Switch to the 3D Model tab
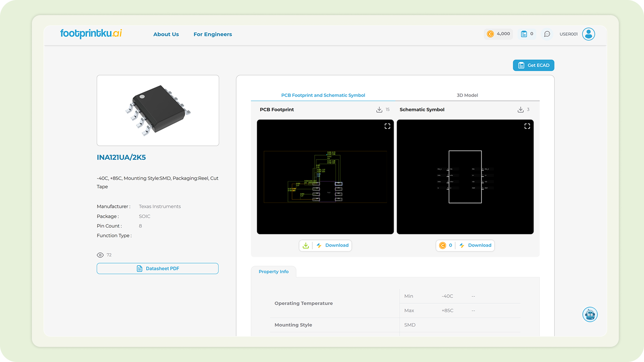The height and width of the screenshot is (362, 644). [467, 95]
